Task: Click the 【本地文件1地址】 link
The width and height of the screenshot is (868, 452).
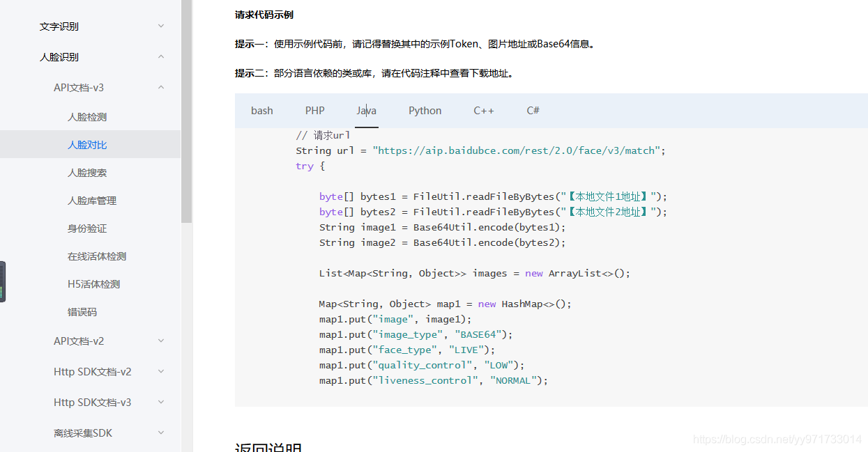Action: click(x=614, y=196)
